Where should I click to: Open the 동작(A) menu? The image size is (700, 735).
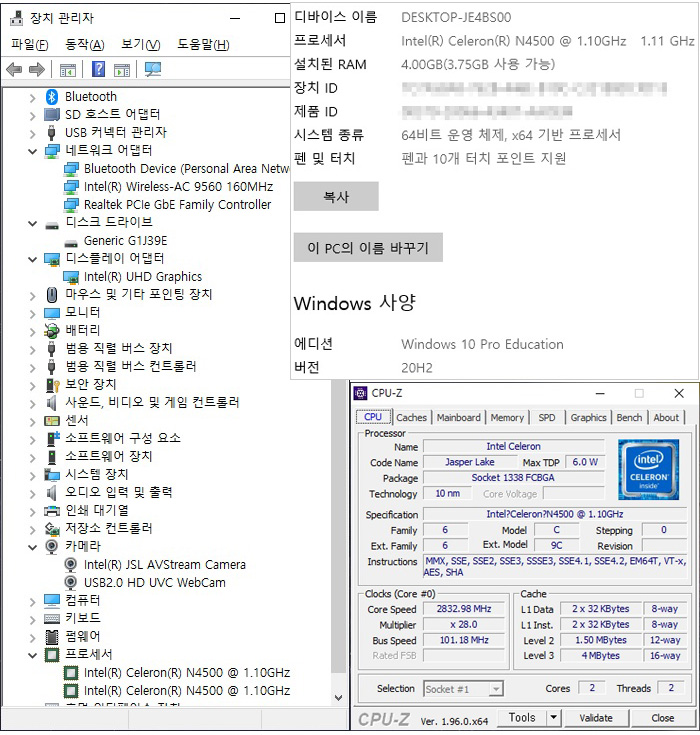[84, 45]
